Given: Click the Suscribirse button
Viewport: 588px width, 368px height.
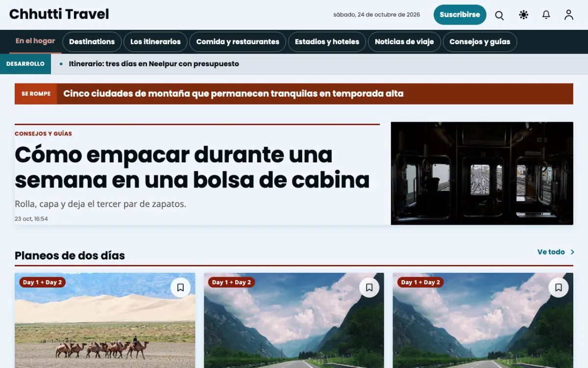Looking at the screenshot, I should [460, 15].
